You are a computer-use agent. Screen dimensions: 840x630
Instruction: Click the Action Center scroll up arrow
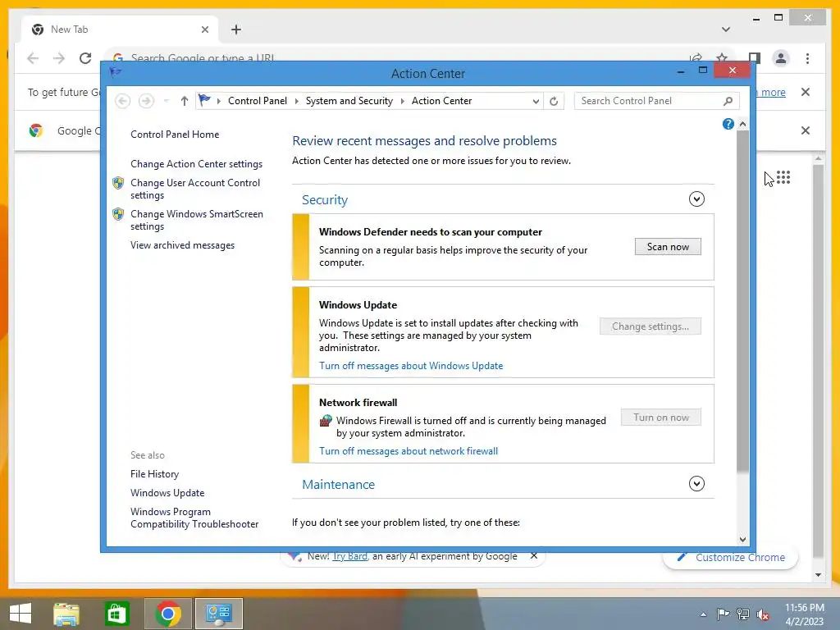click(742, 125)
